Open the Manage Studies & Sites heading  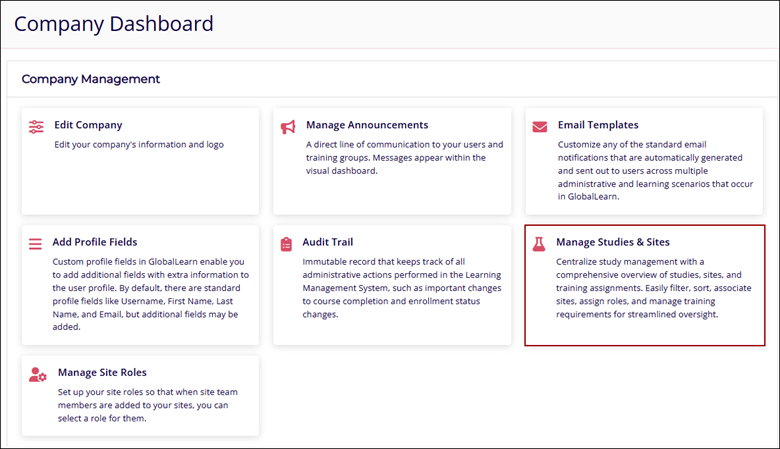pyautogui.click(x=613, y=242)
